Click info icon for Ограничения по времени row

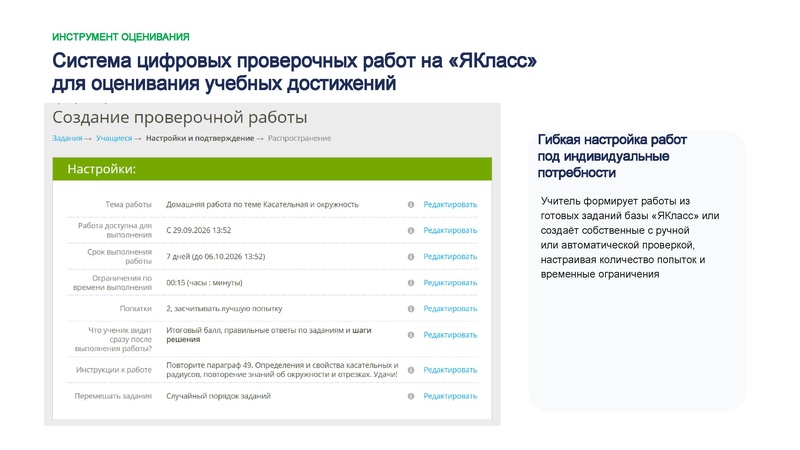(x=411, y=283)
